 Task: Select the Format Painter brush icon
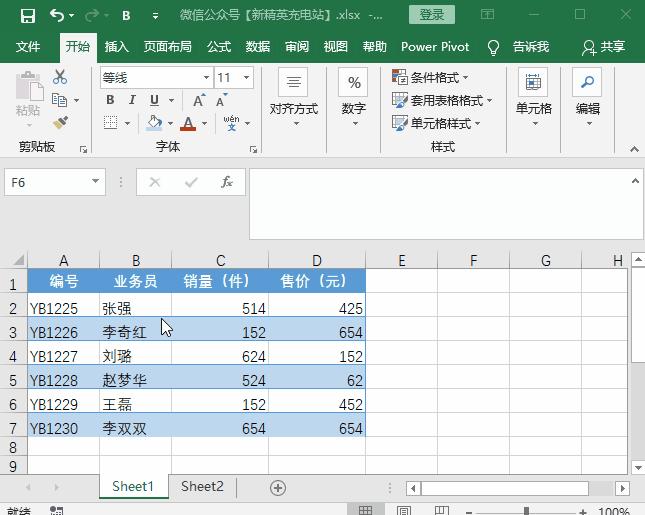click(60, 123)
